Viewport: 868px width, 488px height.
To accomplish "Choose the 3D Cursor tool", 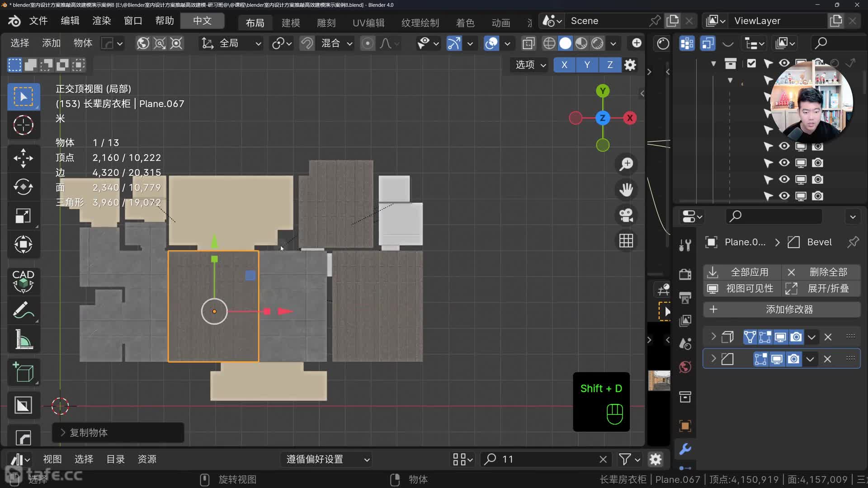I will click(23, 125).
